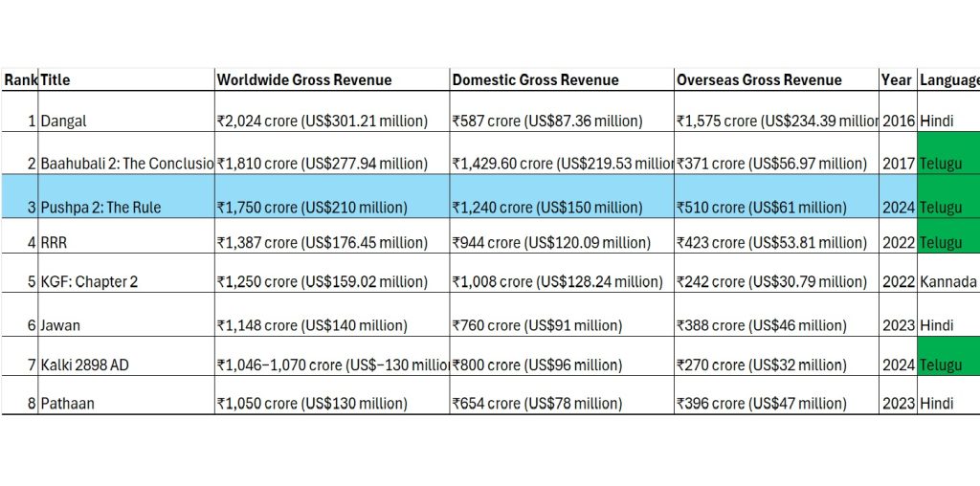Select the Title column header
The width and height of the screenshot is (980, 486).
click(126, 80)
